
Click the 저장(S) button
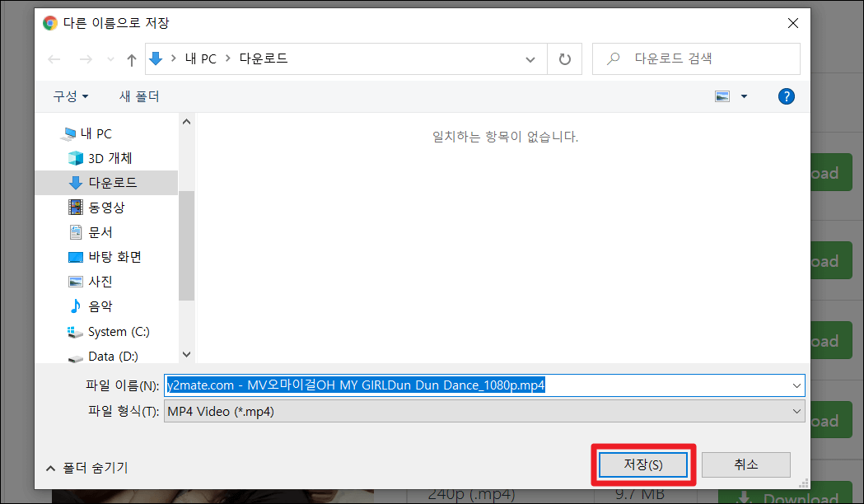coord(642,464)
